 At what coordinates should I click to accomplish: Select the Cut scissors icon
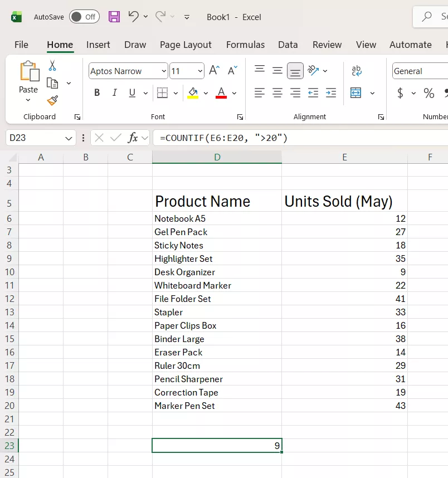tap(52, 65)
